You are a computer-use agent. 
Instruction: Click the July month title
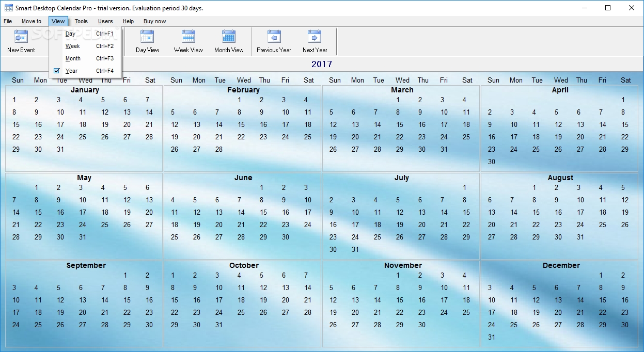pos(402,178)
